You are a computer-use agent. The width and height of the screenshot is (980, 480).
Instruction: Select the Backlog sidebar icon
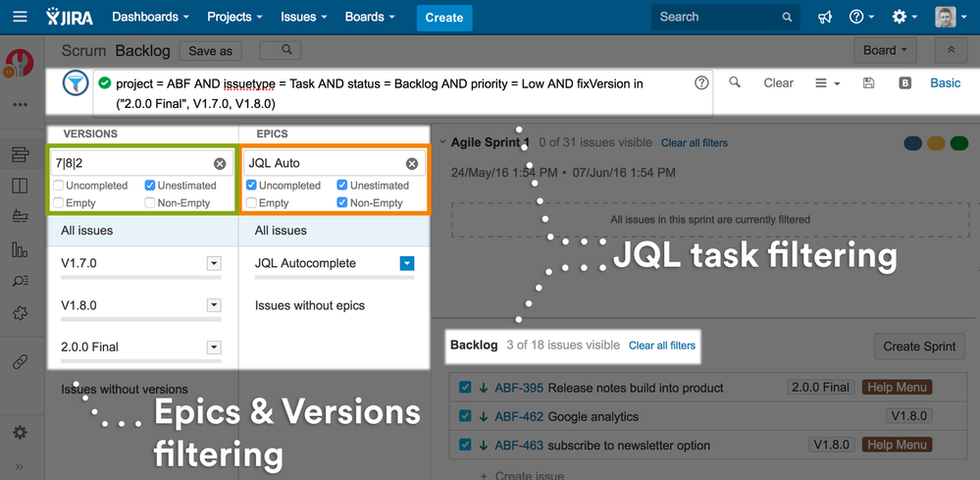[x=20, y=155]
